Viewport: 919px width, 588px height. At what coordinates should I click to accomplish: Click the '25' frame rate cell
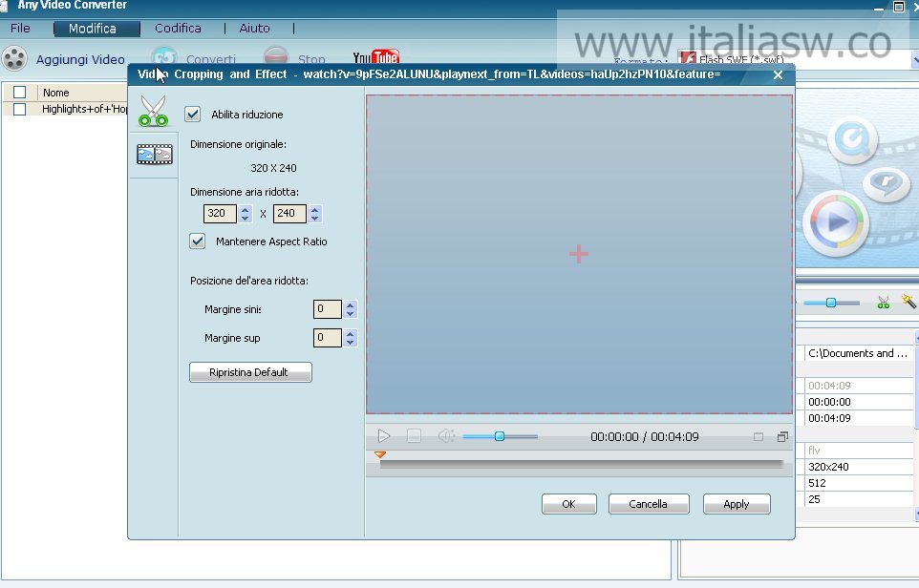click(x=859, y=499)
